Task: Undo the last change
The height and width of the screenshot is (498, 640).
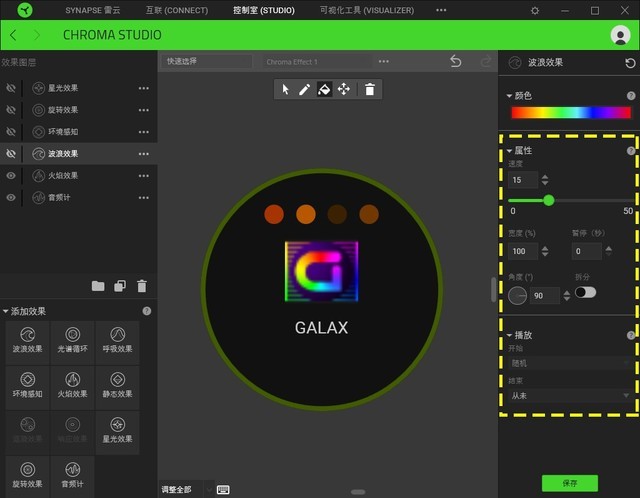Action: tap(456, 62)
